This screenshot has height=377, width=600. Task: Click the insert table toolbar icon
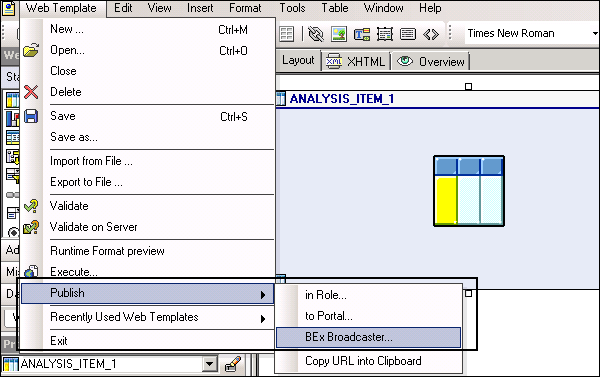point(287,34)
